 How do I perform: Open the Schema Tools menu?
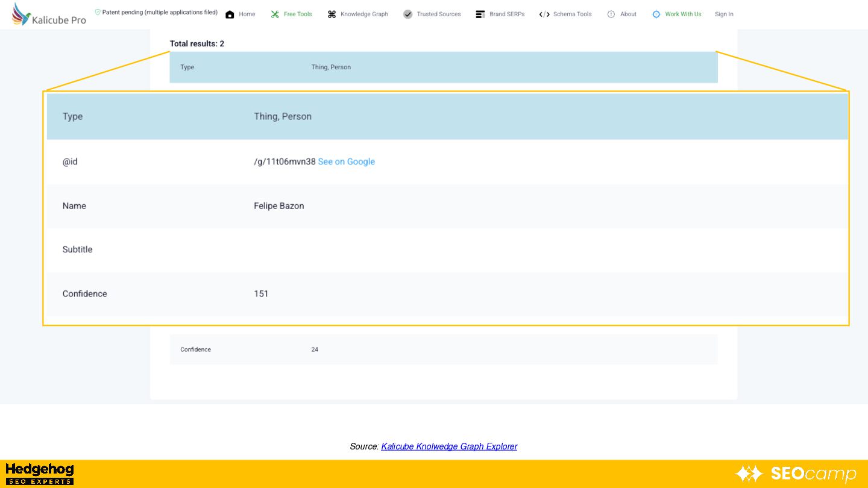tap(573, 14)
